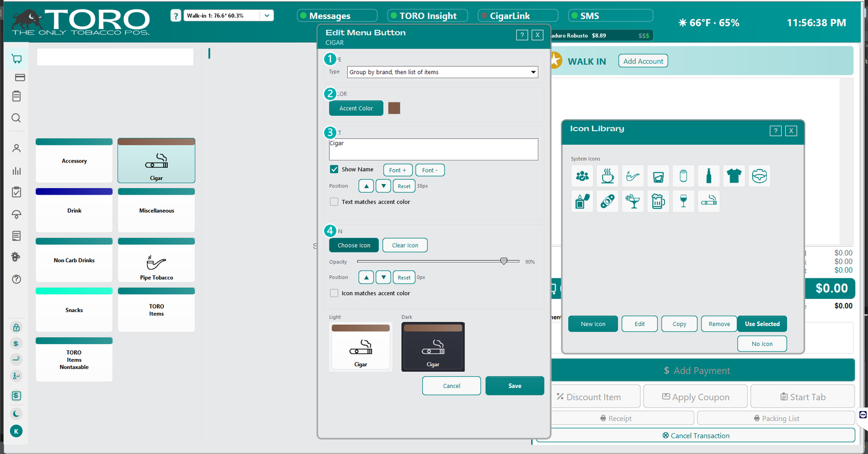Select the soda can icon in Icon Library
The height and width of the screenshot is (454, 868).
[683, 175]
